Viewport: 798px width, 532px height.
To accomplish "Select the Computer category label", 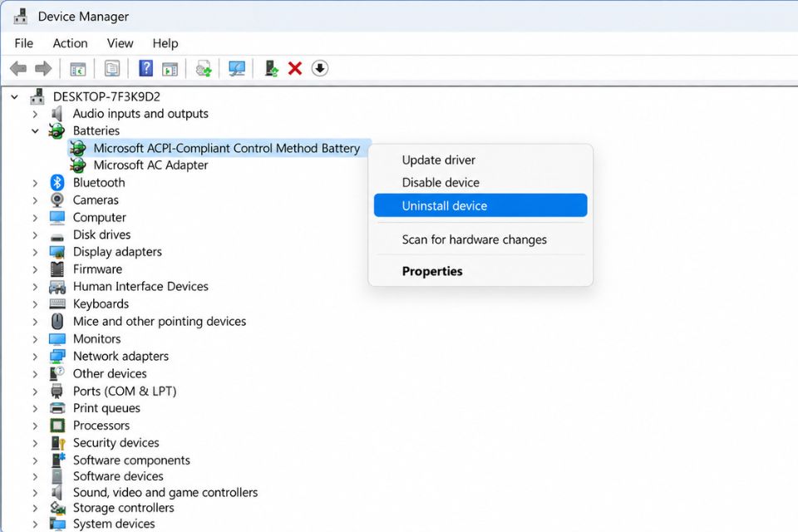I will tap(99, 218).
